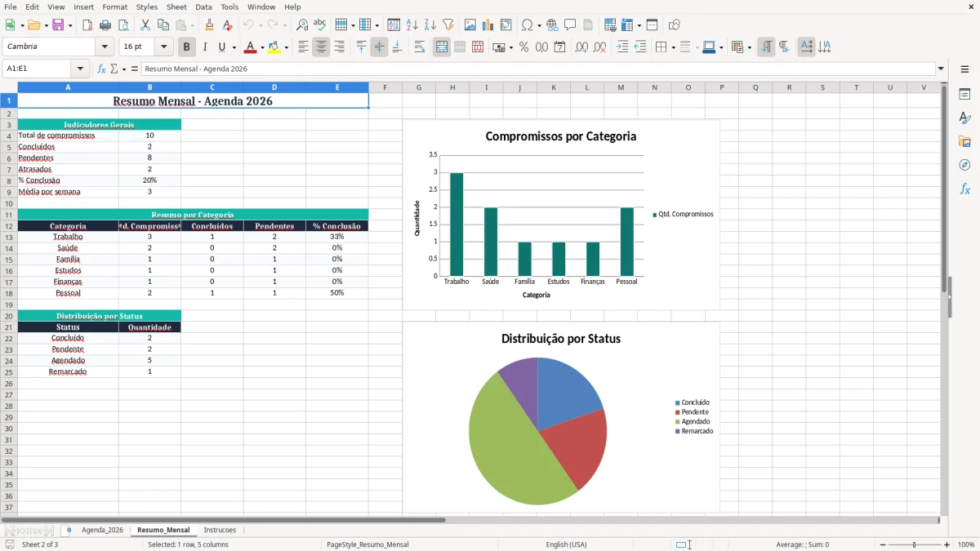Click the Clear Direct Formatting icon
The height and width of the screenshot is (551, 980).
coord(227,25)
